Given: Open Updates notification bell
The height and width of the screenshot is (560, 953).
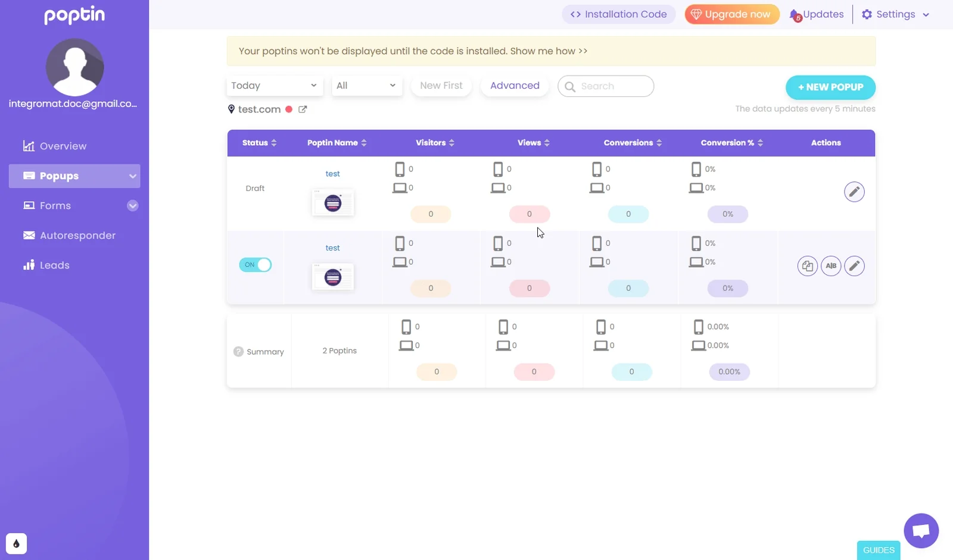Looking at the screenshot, I should coord(795,15).
